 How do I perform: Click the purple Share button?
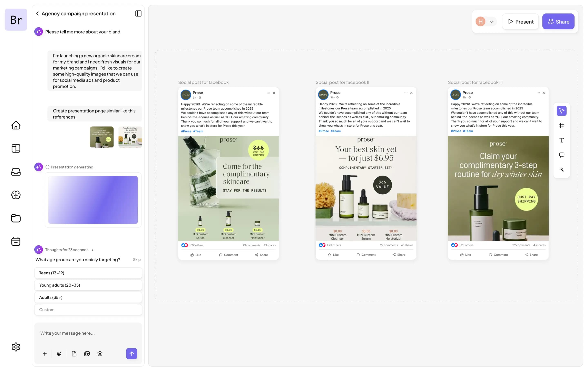click(558, 21)
